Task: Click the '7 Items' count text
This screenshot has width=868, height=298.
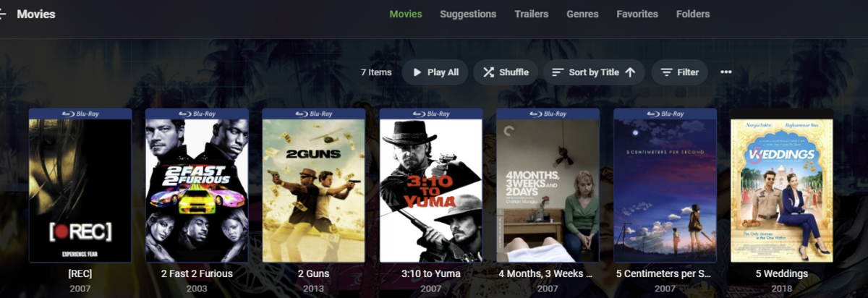Action: [x=376, y=72]
